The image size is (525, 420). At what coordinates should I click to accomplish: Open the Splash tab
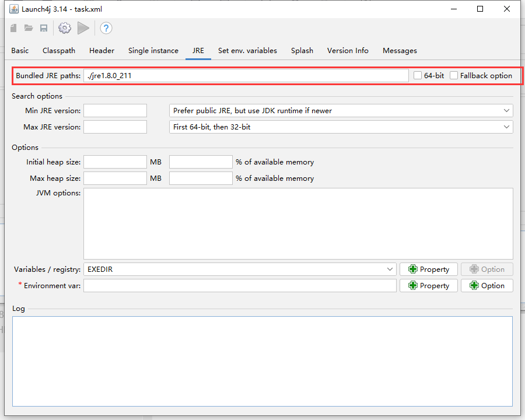(302, 51)
